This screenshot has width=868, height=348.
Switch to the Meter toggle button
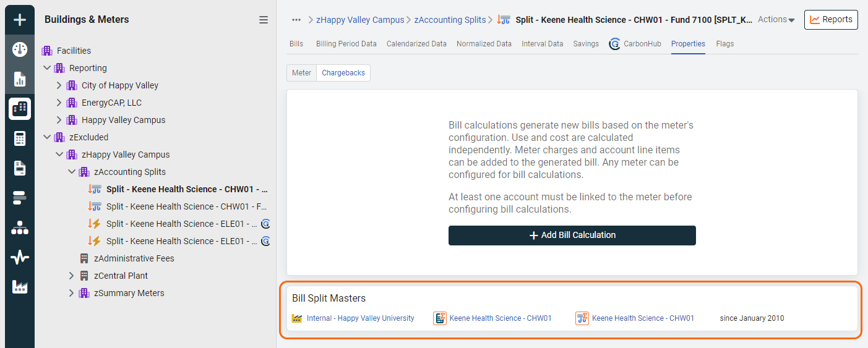[x=301, y=73]
